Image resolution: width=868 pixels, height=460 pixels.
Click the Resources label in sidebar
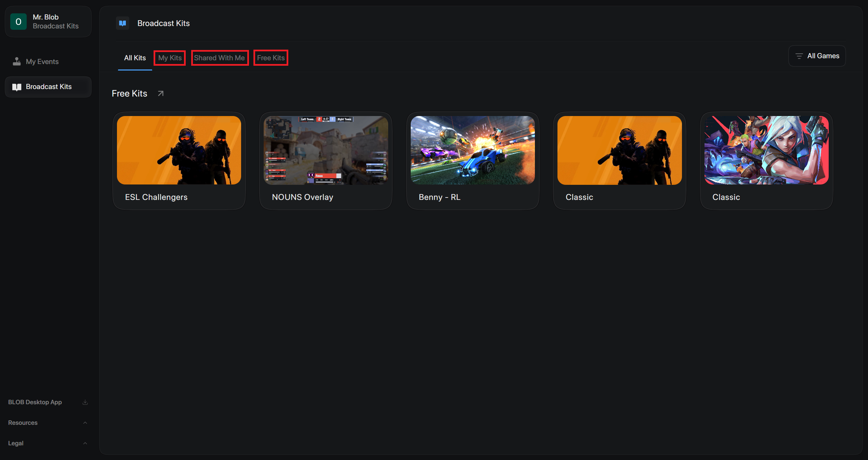[23, 423]
